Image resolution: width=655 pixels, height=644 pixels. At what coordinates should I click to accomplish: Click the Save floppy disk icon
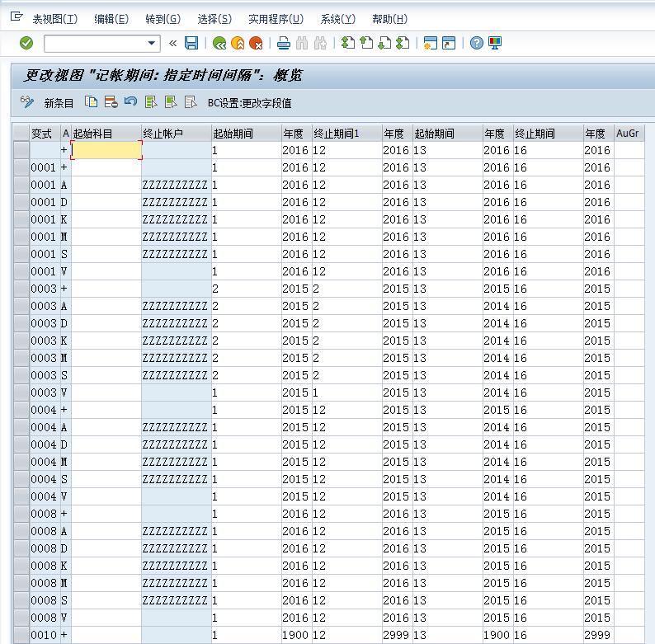coord(191,43)
